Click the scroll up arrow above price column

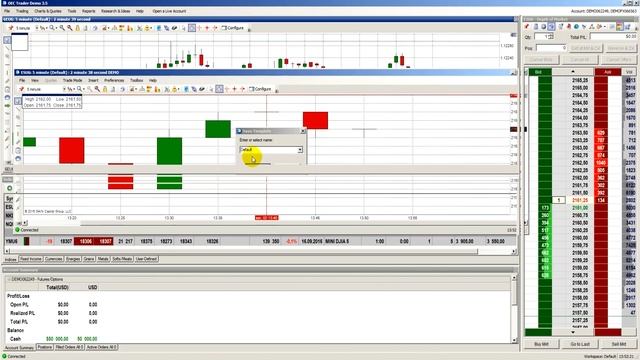(573, 72)
